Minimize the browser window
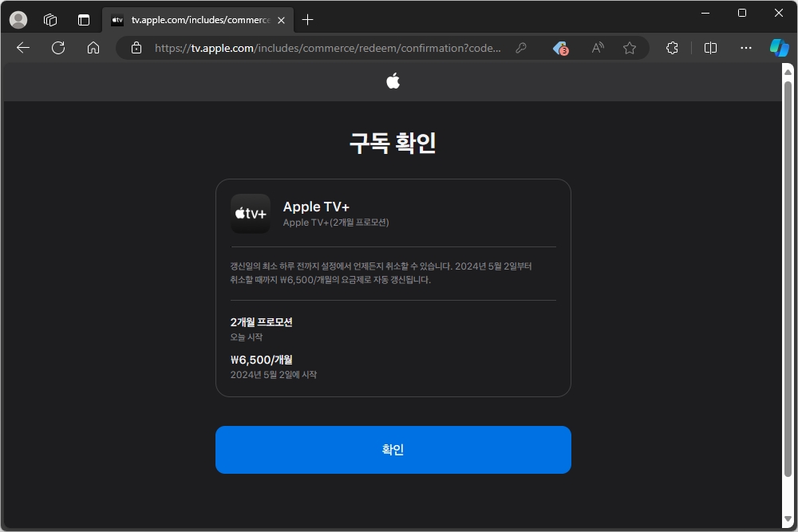The image size is (798, 532). 705,14
